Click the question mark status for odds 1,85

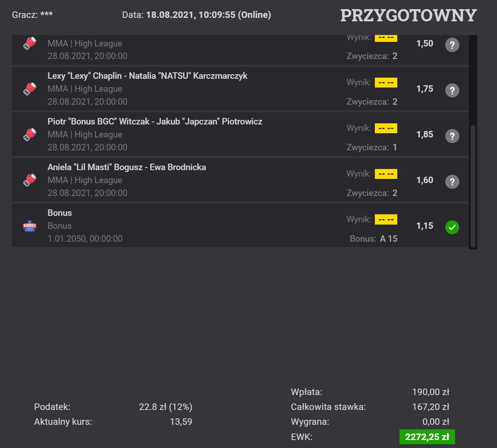click(x=452, y=136)
